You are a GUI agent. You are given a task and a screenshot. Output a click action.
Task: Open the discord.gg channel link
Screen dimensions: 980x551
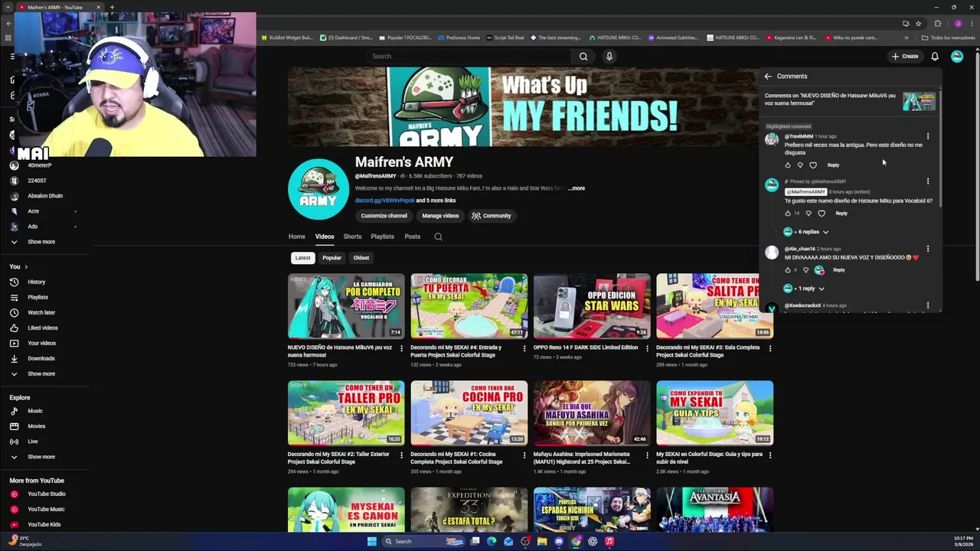(384, 201)
